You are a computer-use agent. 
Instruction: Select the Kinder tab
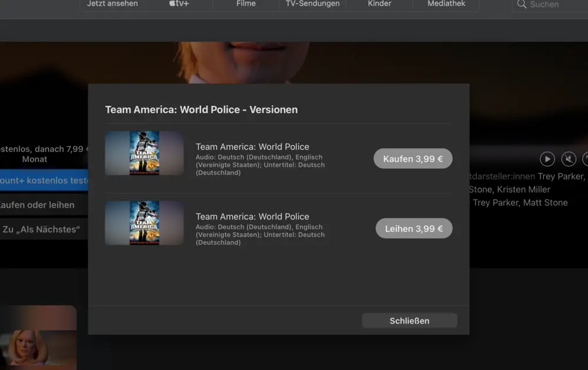pyautogui.click(x=379, y=4)
